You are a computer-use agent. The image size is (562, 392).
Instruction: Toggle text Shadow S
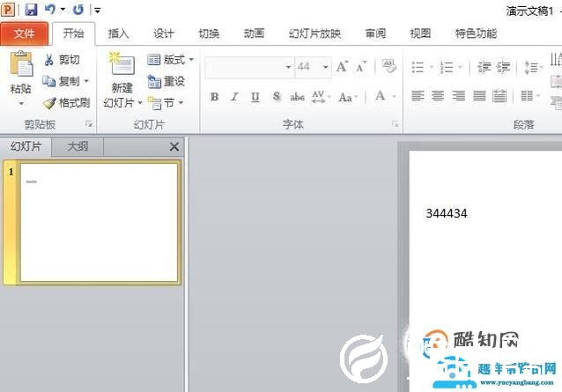pos(277,97)
